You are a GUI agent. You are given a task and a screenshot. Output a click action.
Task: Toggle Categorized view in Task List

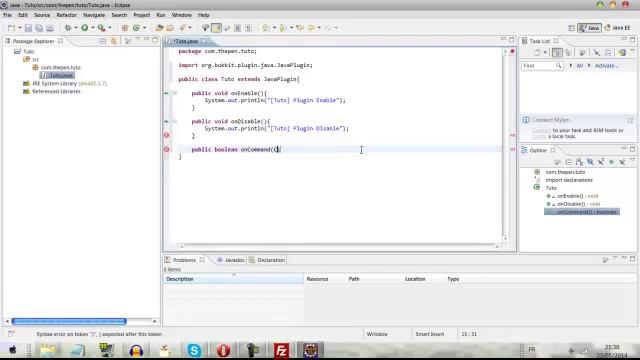[x=557, y=53]
